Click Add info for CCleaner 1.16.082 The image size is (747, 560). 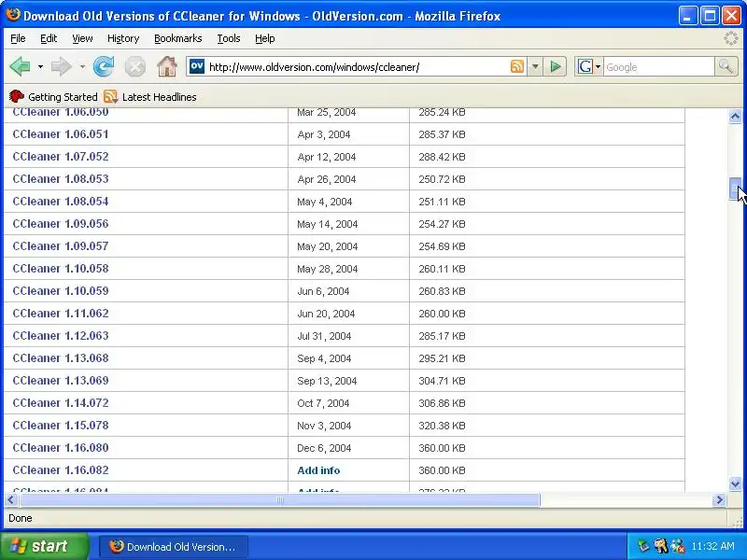[x=318, y=470]
